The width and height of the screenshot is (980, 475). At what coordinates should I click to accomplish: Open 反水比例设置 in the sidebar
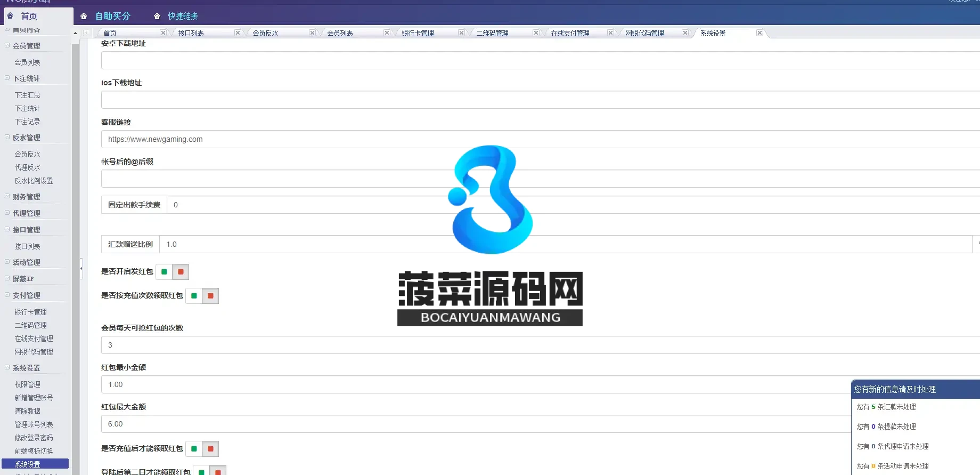[x=34, y=181]
